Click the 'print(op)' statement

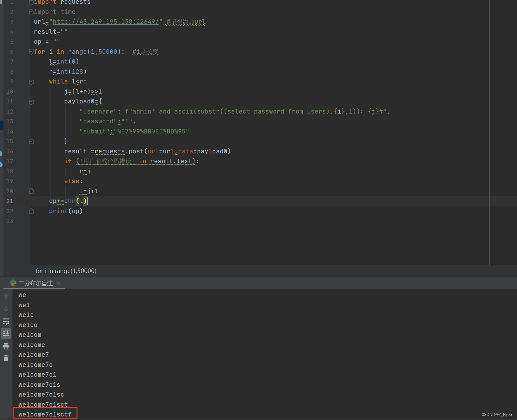pyautogui.click(x=66, y=211)
